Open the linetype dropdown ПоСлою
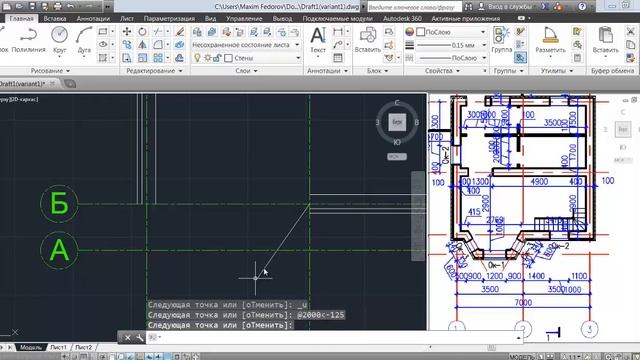Image resolution: width=640 pixels, height=360 pixels. (451, 58)
